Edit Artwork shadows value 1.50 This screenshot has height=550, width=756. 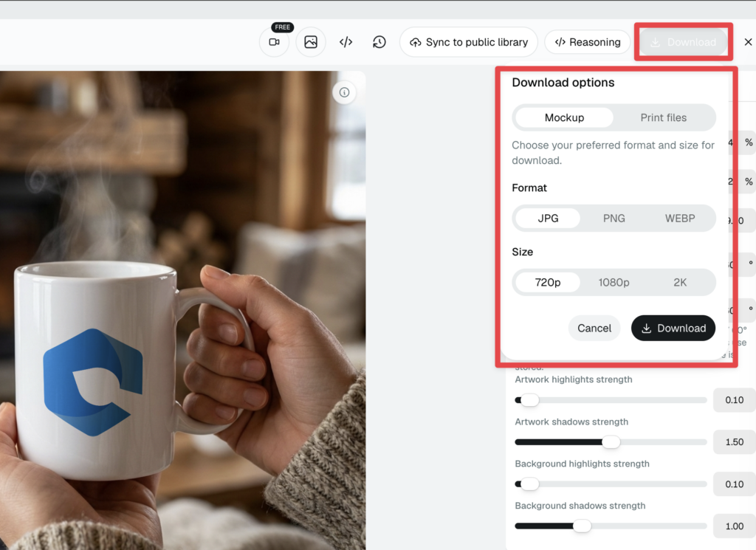[735, 442]
